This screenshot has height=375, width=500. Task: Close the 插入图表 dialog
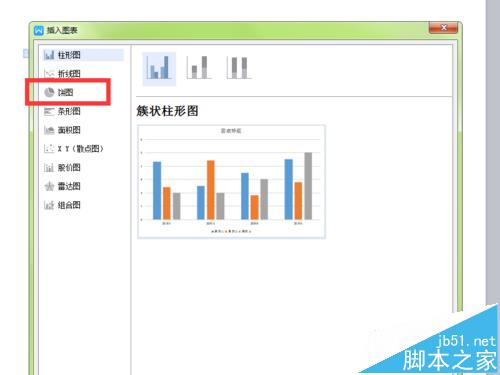coord(443,28)
